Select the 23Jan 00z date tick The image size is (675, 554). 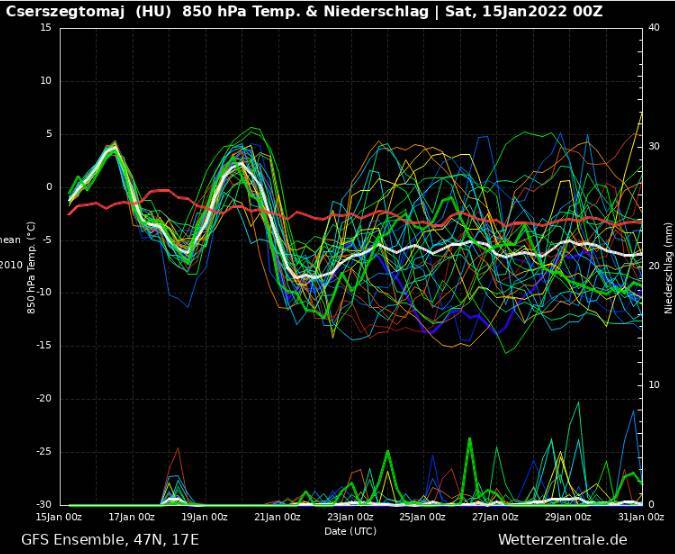tap(350, 517)
